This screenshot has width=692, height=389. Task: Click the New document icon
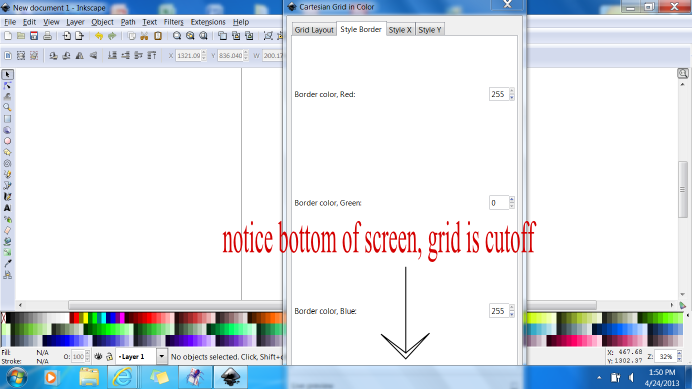(x=8, y=36)
